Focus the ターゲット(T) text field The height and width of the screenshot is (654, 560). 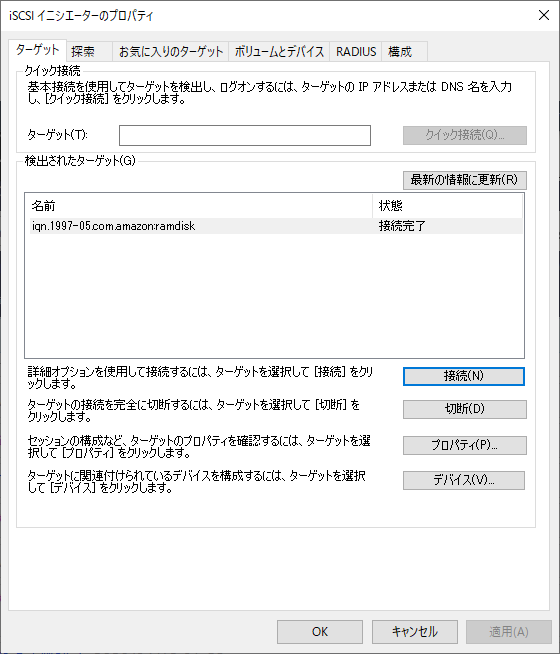point(245,136)
